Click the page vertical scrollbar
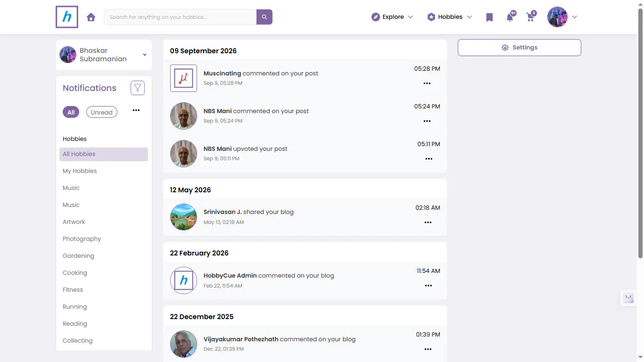Viewport: 644px width, 362px height. (x=640, y=133)
